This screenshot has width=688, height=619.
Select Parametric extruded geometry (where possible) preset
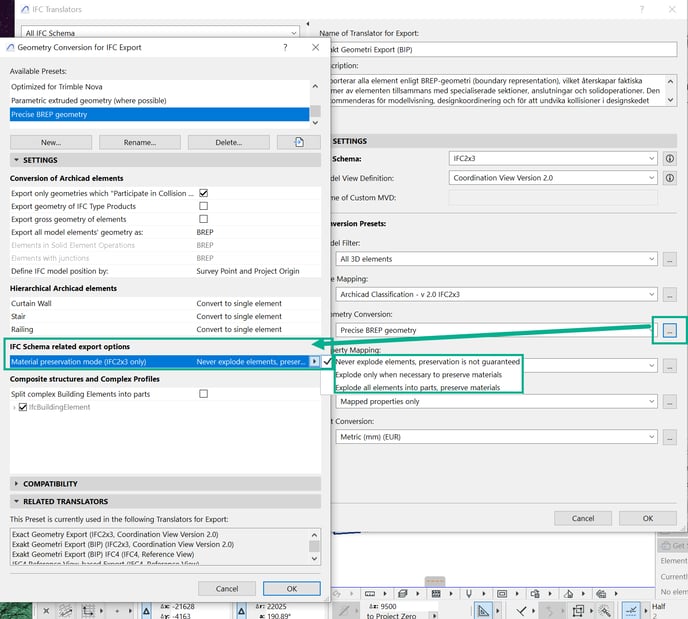(160, 100)
